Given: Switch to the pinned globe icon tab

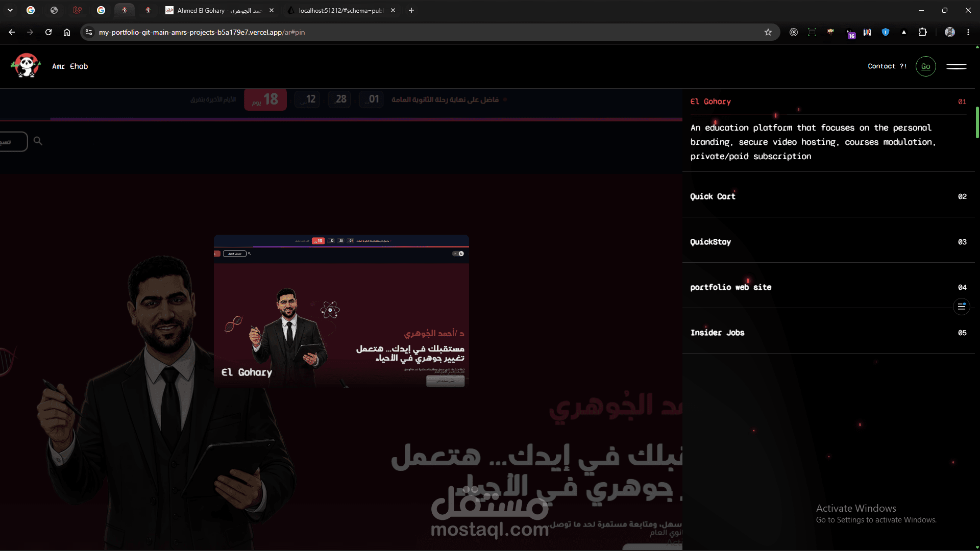Looking at the screenshot, I should tap(54, 10).
